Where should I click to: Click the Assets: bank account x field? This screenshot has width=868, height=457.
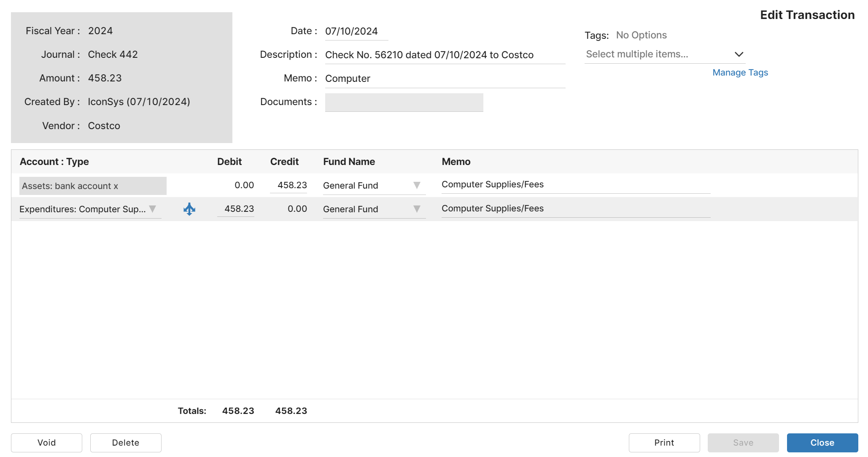point(93,186)
